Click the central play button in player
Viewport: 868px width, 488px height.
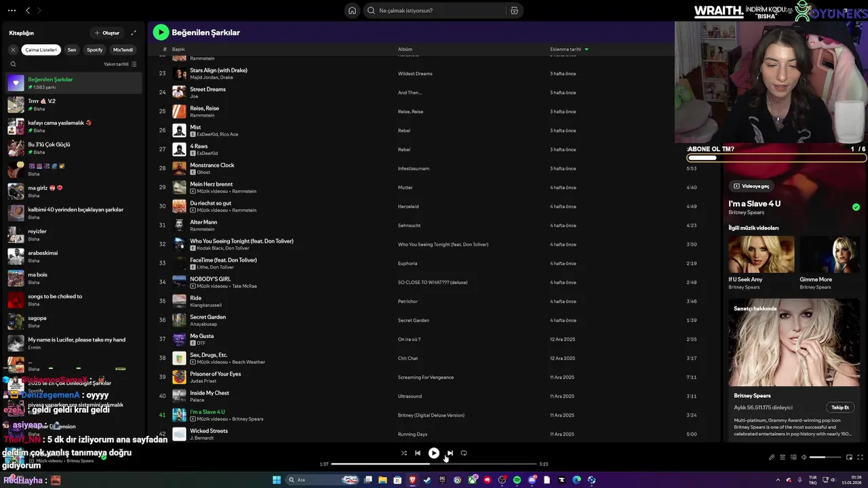[433, 453]
